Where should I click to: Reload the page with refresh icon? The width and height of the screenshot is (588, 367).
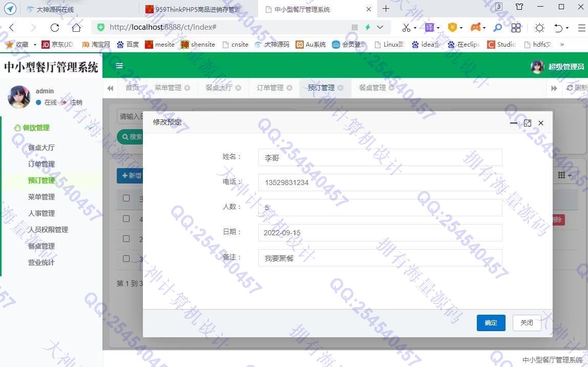point(55,27)
